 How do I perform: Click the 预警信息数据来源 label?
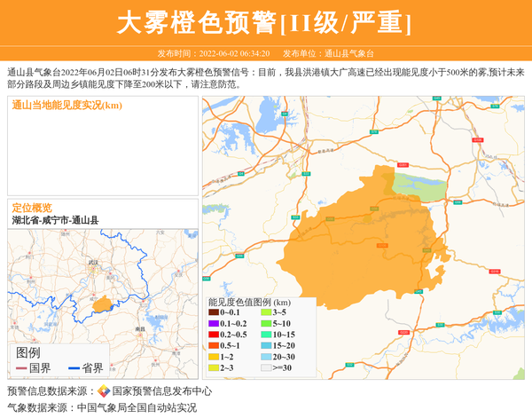[51, 391]
